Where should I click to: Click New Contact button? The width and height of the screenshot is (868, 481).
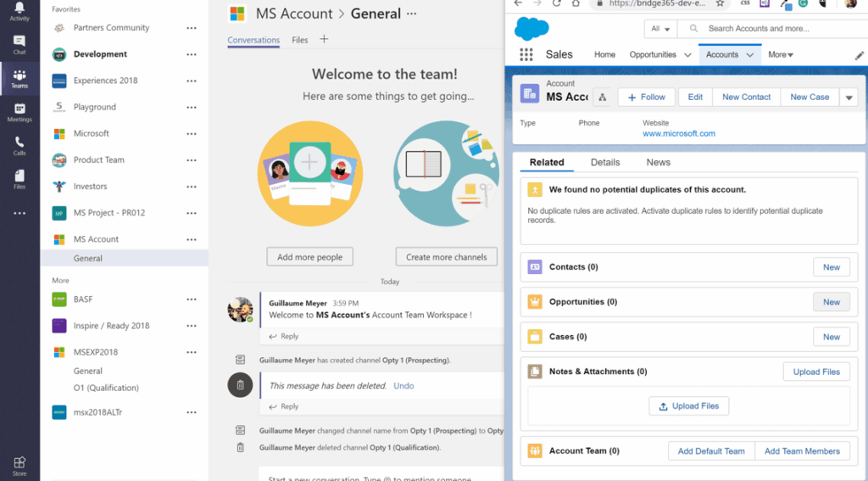pyautogui.click(x=746, y=97)
